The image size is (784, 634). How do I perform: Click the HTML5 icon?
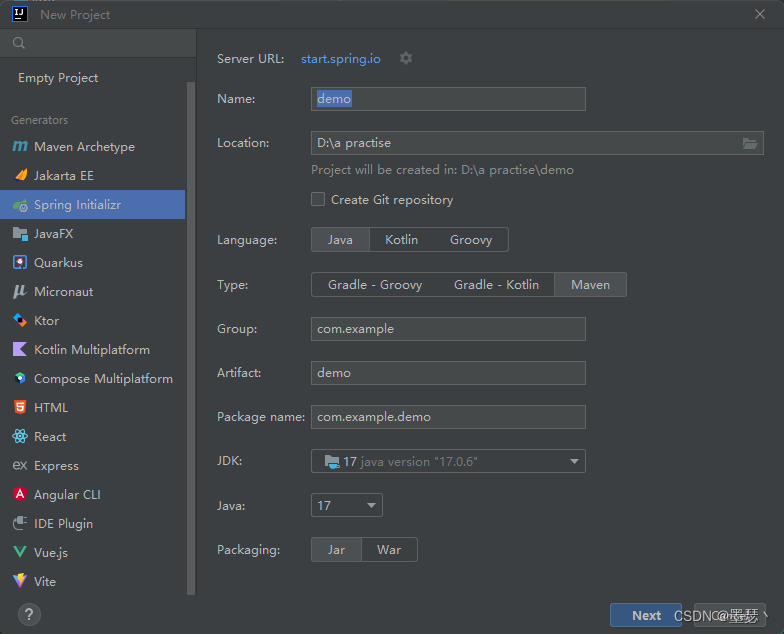[x=20, y=408]
